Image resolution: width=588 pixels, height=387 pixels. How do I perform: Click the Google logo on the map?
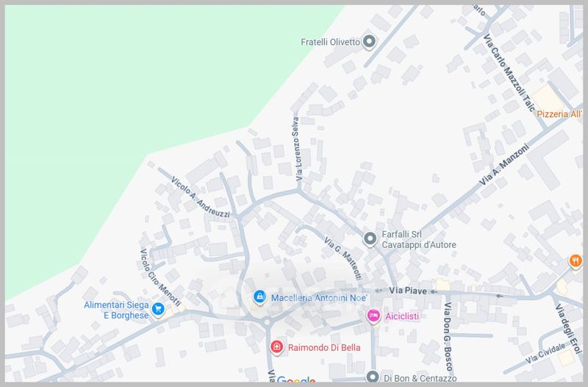296,380
